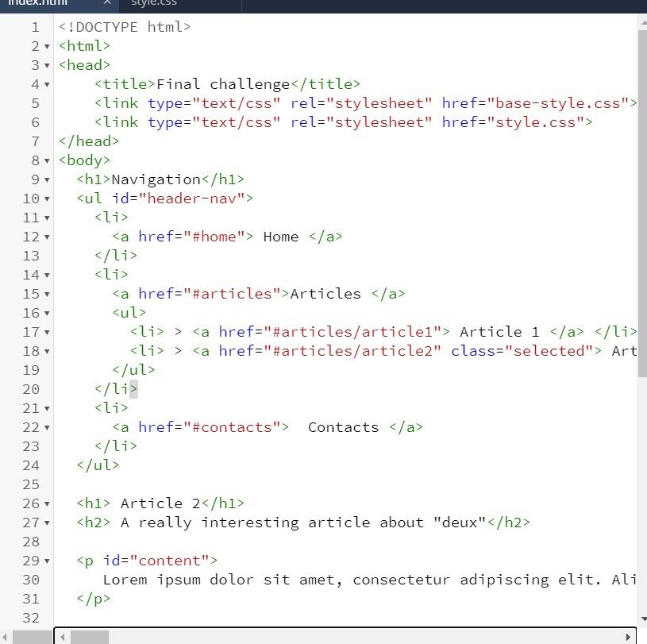Collapse the html element fold on line 2

pos(46,46)
